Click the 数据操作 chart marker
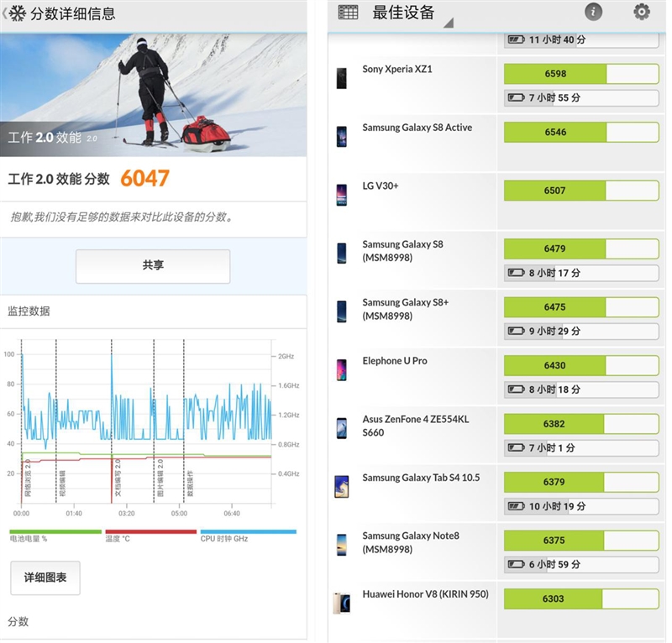The height and width of the screenshot is (643, 672). (190, 484)
